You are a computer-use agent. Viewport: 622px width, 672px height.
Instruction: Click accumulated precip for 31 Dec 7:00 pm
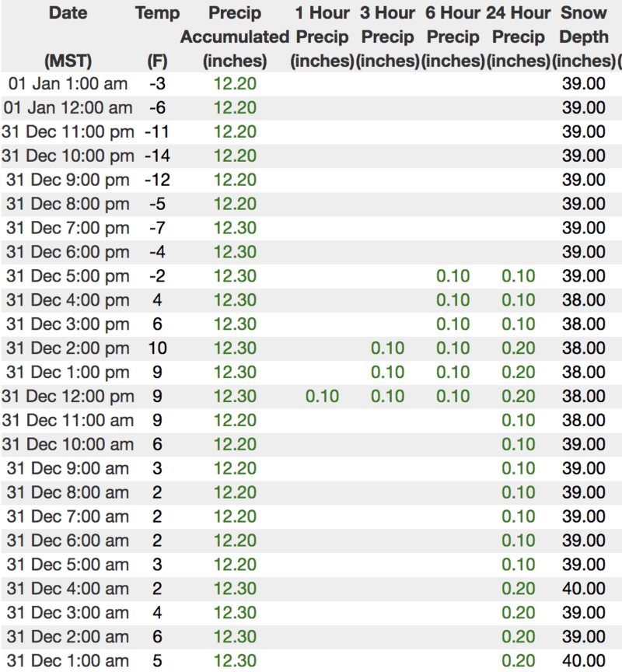click(x=234, y=228)
